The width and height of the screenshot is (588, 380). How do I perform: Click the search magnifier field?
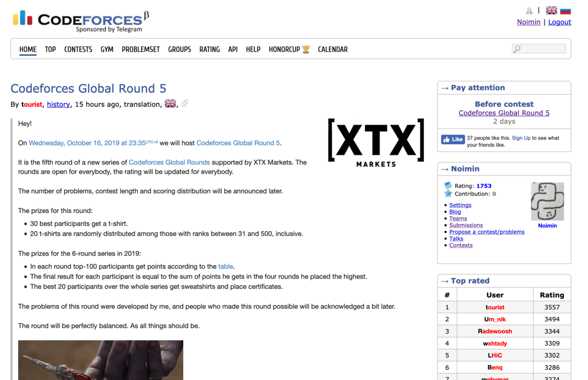539,49
